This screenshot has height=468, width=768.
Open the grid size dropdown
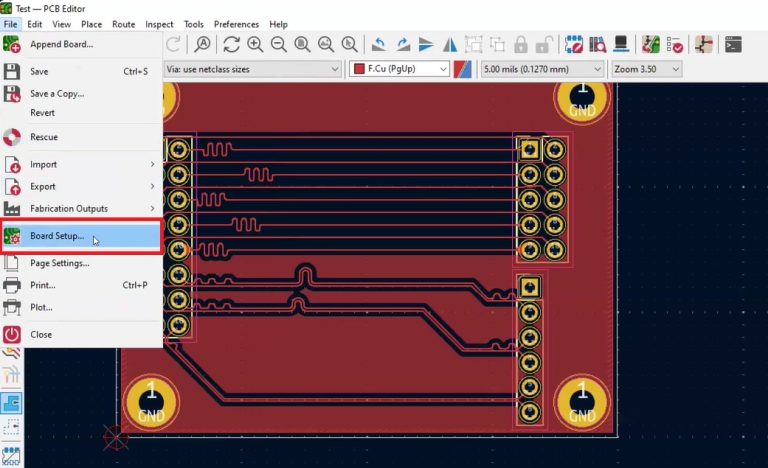click(542, 69)
